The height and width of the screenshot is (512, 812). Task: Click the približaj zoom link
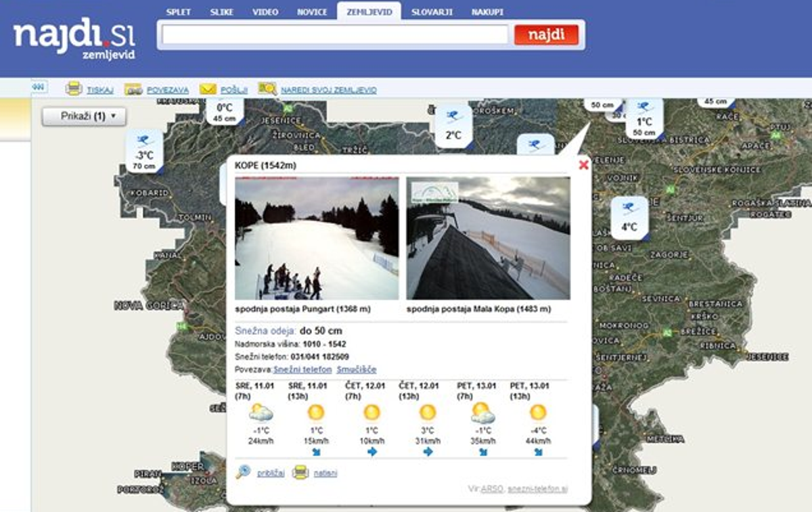pyautogui.click(x=271, y=473)
